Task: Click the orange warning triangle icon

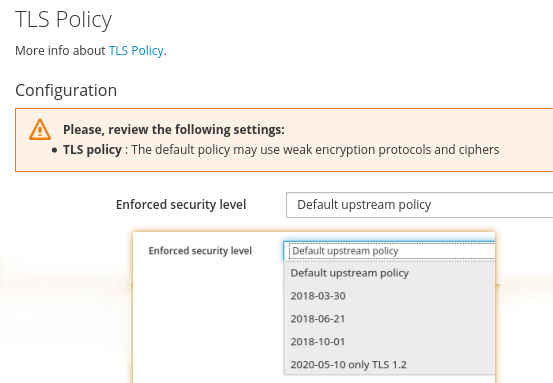Action: coord(40,129)
